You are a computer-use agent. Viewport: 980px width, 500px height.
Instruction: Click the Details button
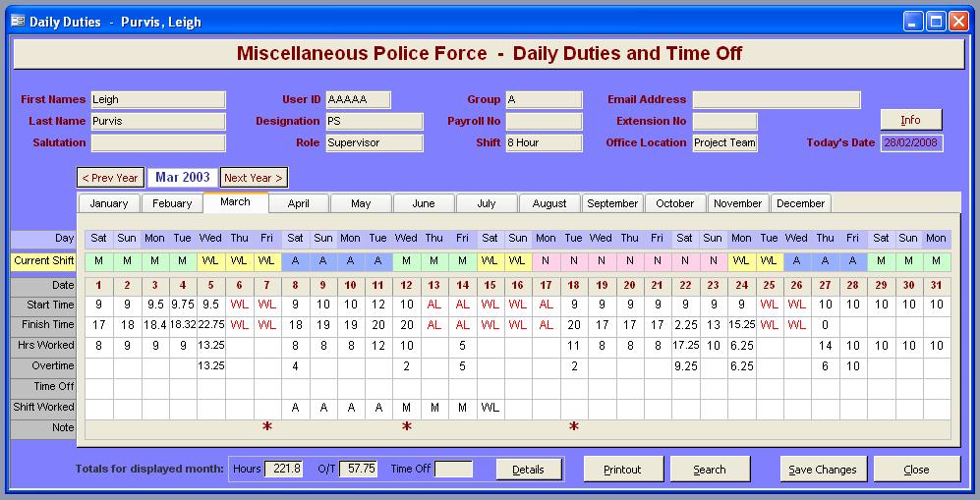tap(528, 470)
